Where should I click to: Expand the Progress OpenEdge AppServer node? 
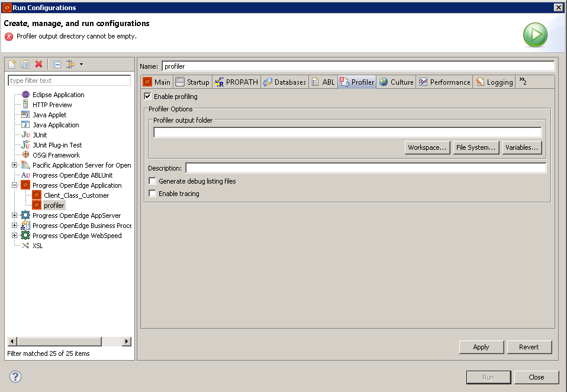click(14, 215)
